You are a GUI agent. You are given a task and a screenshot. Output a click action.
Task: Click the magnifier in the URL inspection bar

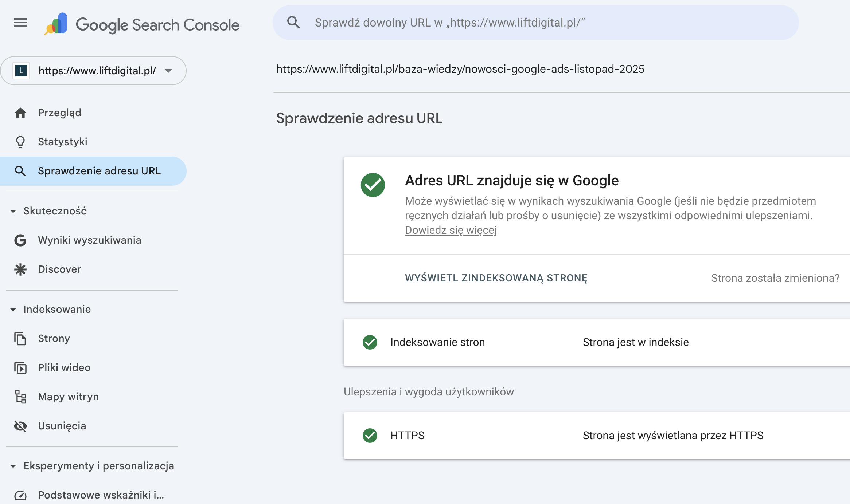294,22
